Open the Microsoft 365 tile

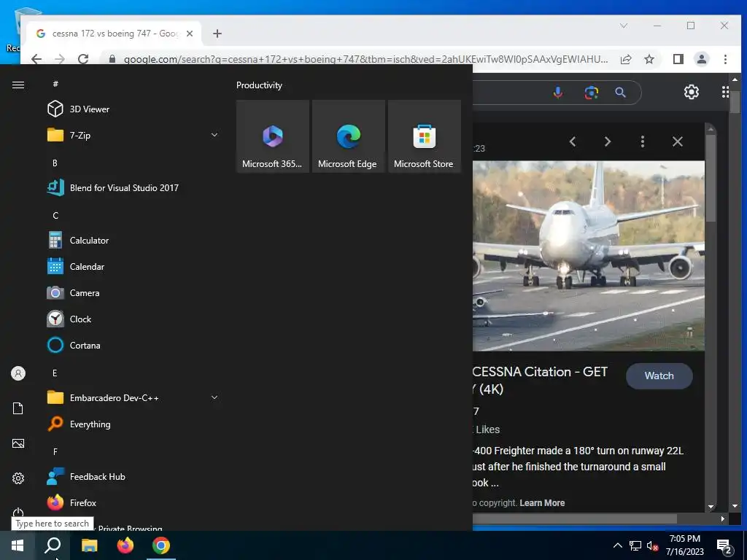click(x=273, y=136)
